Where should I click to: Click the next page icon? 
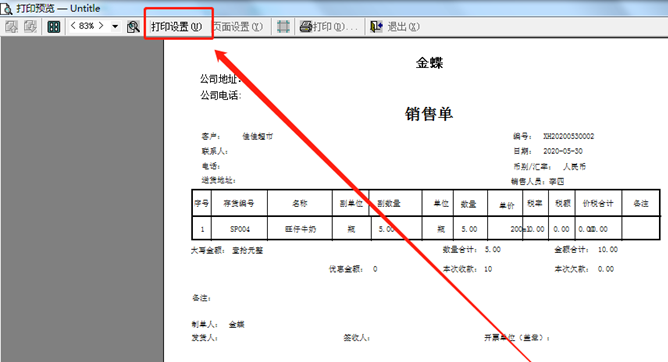click(x=30, y=27)
